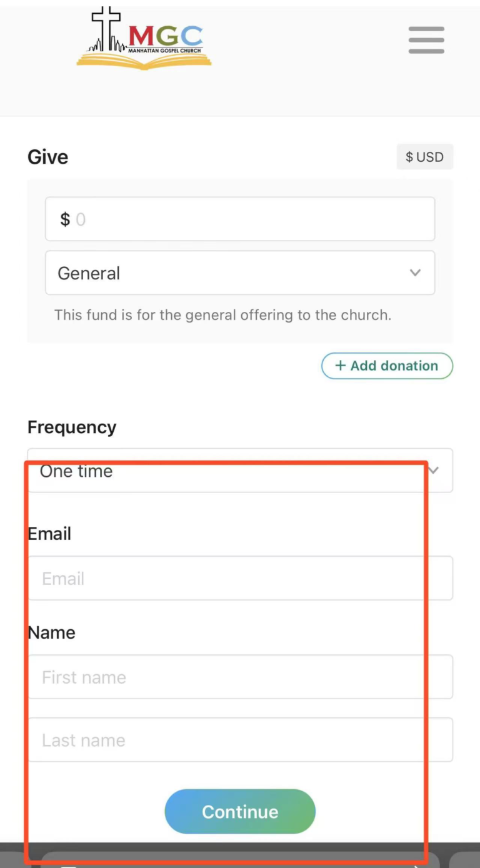Click the Continue button
Screen dimensions: 480x868
[240, 811]
